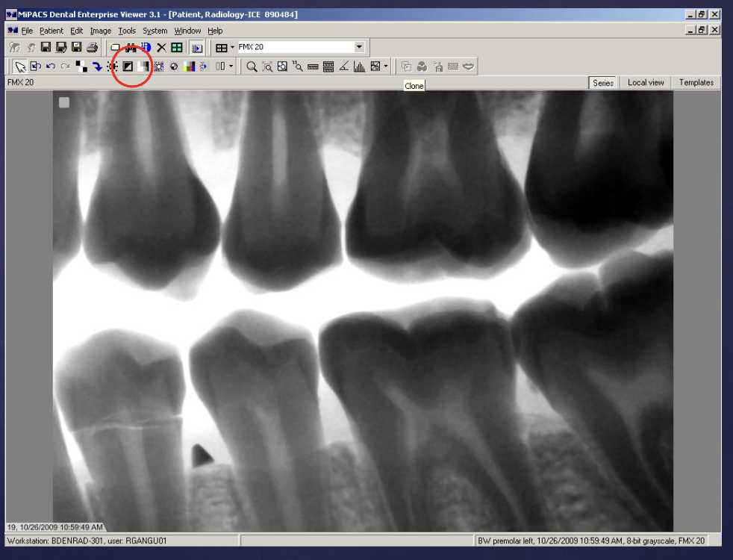Click the ruler measurement tool
The width and height of the screenshot is (733, 560).
coord(313,66)
